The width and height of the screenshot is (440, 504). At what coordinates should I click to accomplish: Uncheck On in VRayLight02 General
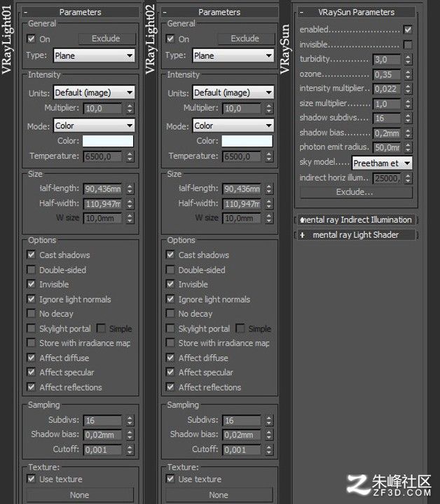click(x=170, y=39)
